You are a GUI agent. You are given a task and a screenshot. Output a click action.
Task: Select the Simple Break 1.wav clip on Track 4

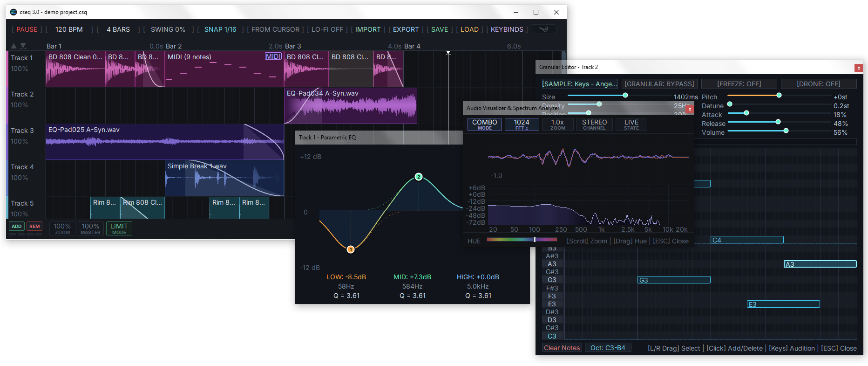pos(224,178)
